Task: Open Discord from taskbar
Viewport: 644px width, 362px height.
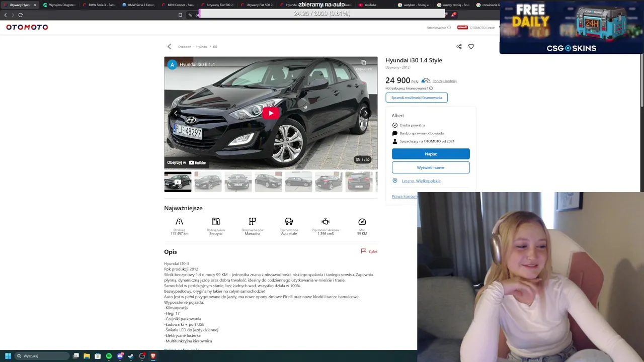Action: (120, 356)
